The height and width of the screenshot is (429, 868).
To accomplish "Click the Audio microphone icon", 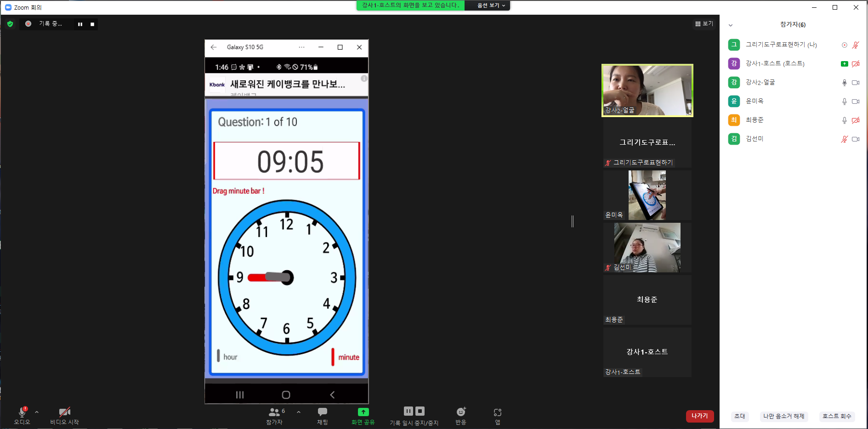I will click(x=22, y=412).
